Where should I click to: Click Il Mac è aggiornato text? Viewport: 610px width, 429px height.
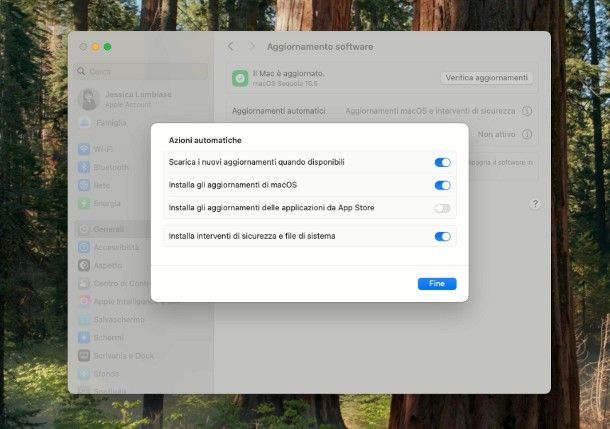[289, 74]
